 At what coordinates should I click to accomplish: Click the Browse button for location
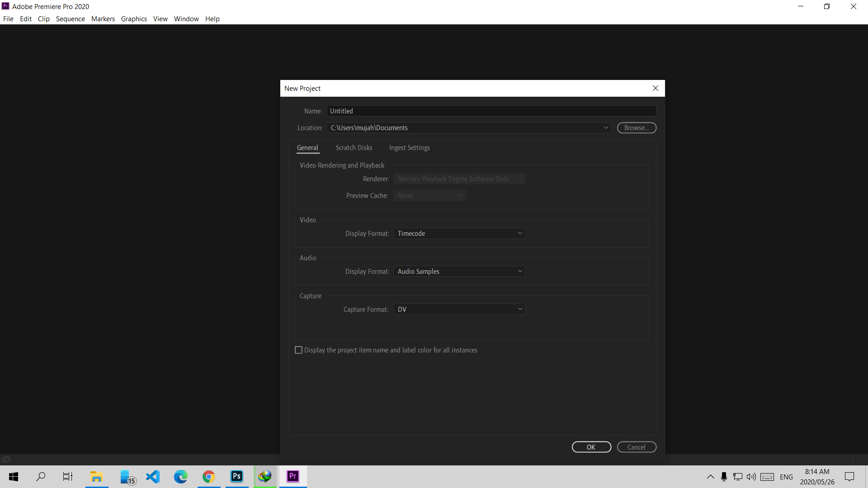coord(636,128)
